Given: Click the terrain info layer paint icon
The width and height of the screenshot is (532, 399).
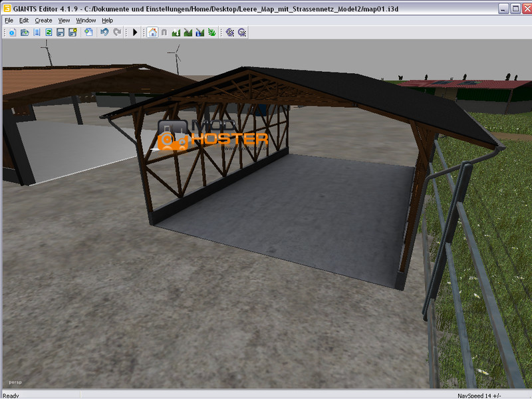Looking at the screenshot, I should pos(200,33).
